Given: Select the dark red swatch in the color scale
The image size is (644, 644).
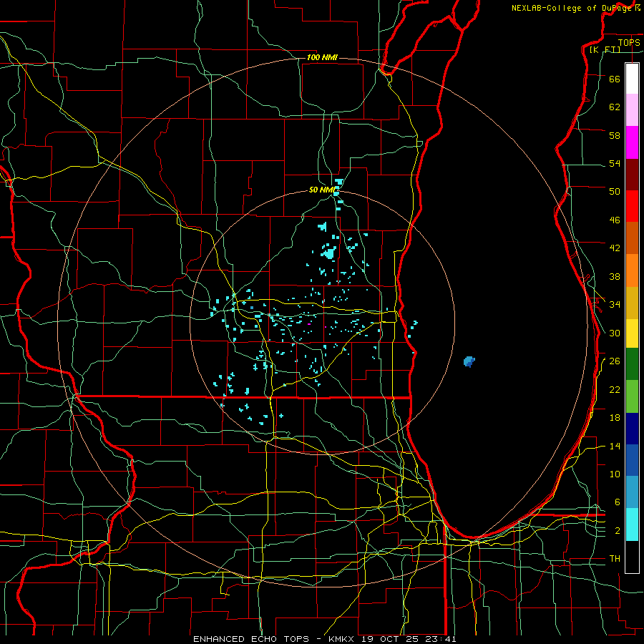Looking at the screenshot, I should pyautogui.click(x=632, y=175).
